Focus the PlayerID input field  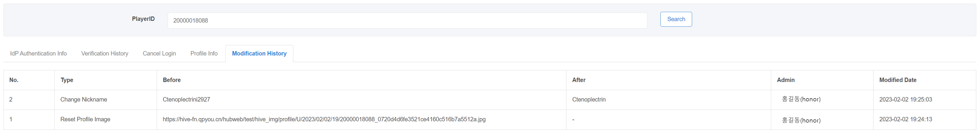pos(407,21)
